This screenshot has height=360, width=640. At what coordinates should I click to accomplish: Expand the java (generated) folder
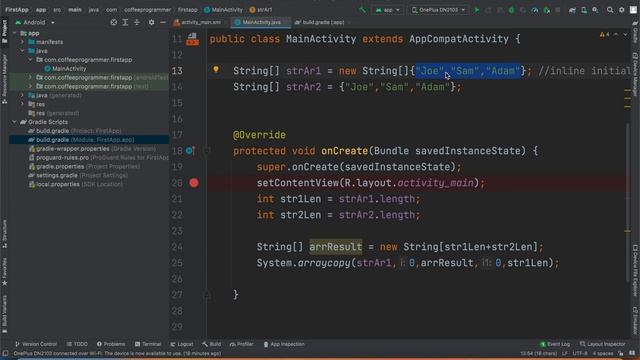click(x=23, y=95)
